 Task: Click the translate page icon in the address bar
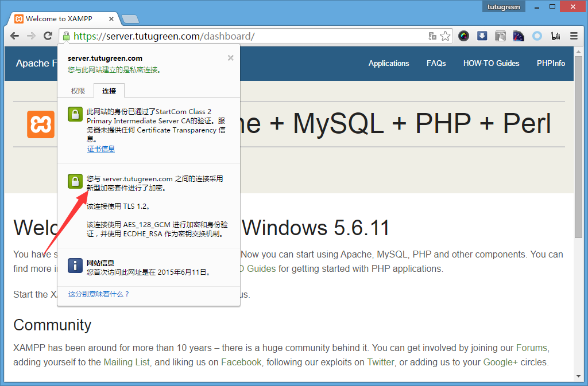(432, 36)
